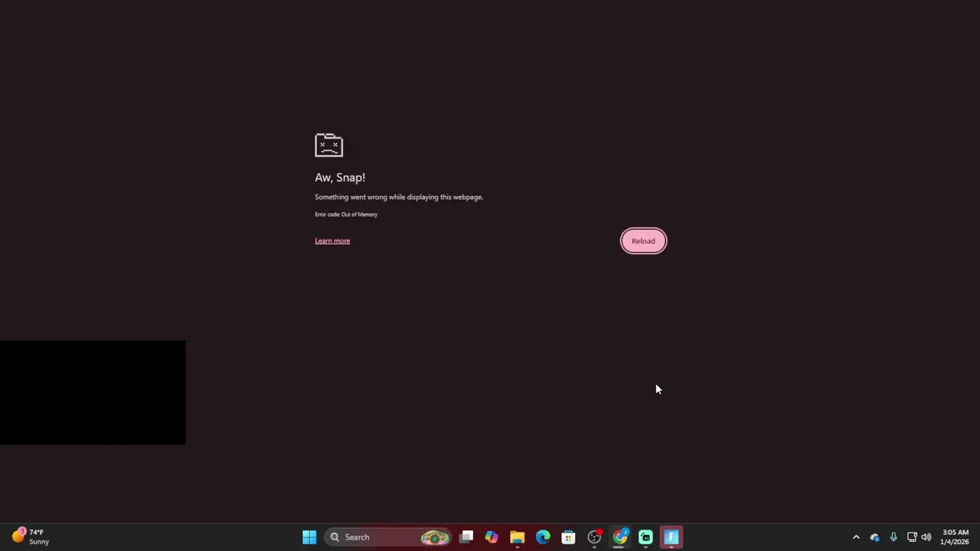
Task: Open Microsoft Edge from the taskbar
Action: pos(543,537)
